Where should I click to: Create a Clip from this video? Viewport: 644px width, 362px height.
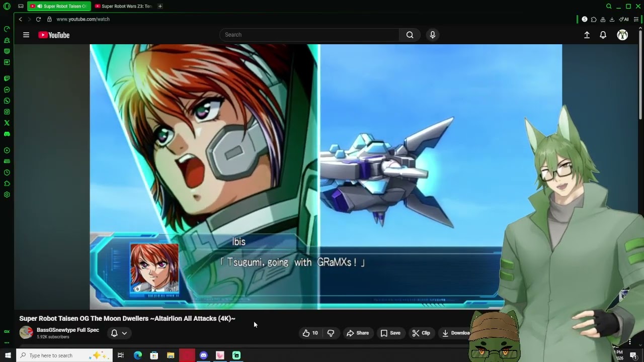click(421, 333)
